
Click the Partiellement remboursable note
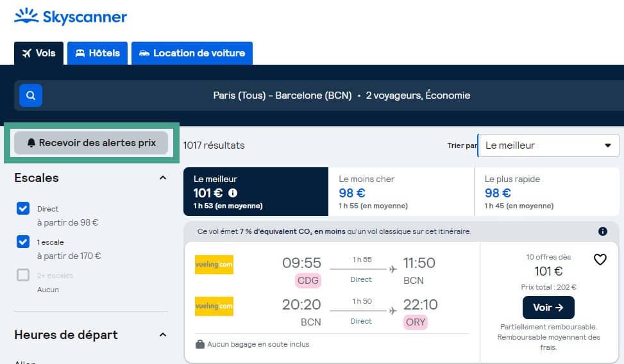(x=548, y=337)
